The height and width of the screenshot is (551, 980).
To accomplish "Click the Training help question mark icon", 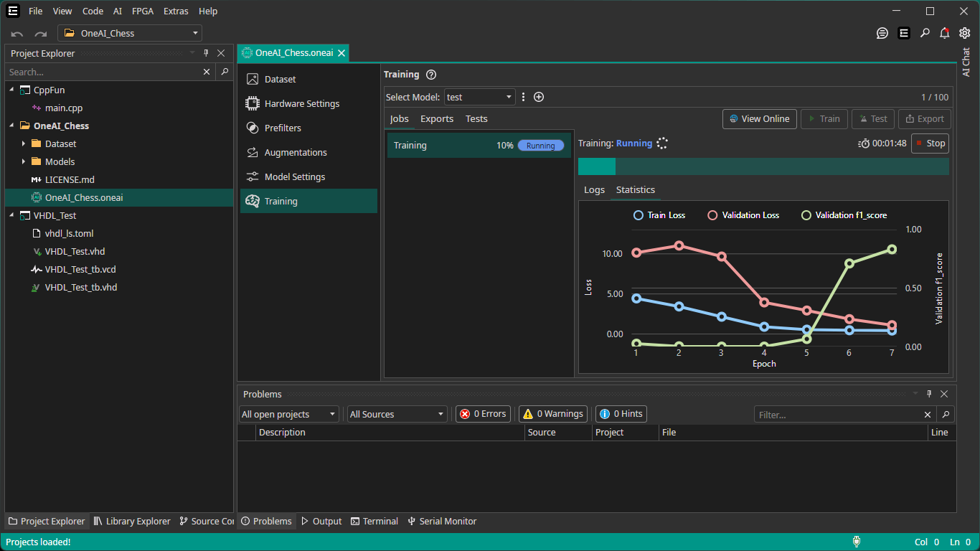I will pyautogui.click(x=431, y=75).
